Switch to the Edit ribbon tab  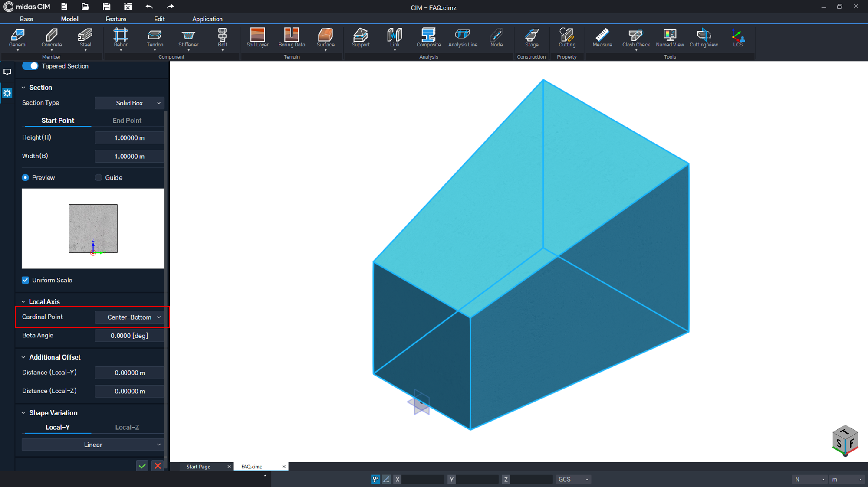[x=159, y=19]
